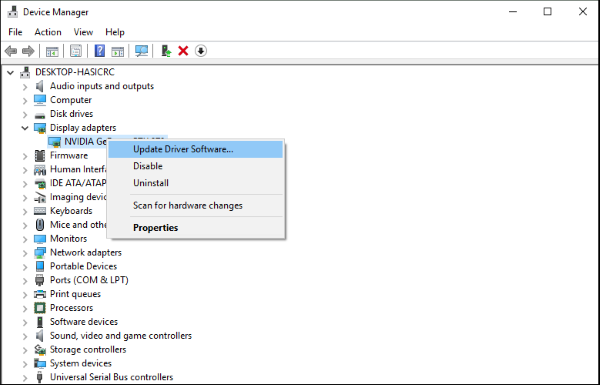Viewport: 600px width, 385px height.
Task: Expand the Disk drives arrow
Action: point(25,114)
